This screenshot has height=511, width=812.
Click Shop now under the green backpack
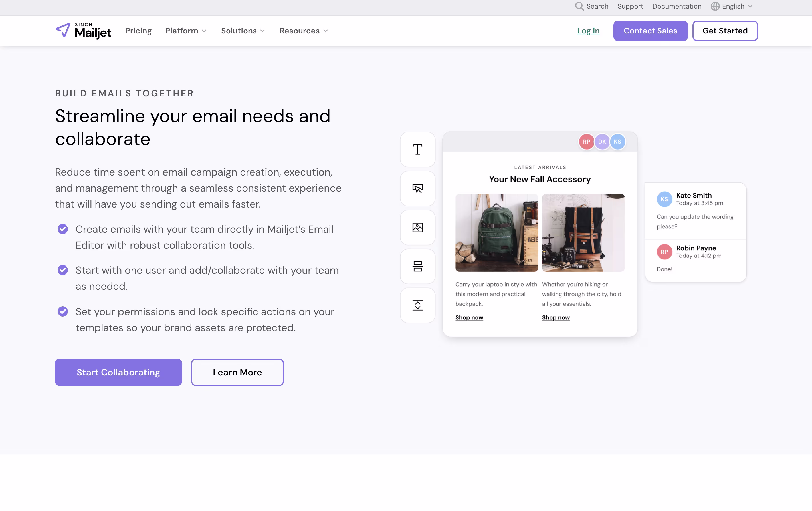[469, 317]
